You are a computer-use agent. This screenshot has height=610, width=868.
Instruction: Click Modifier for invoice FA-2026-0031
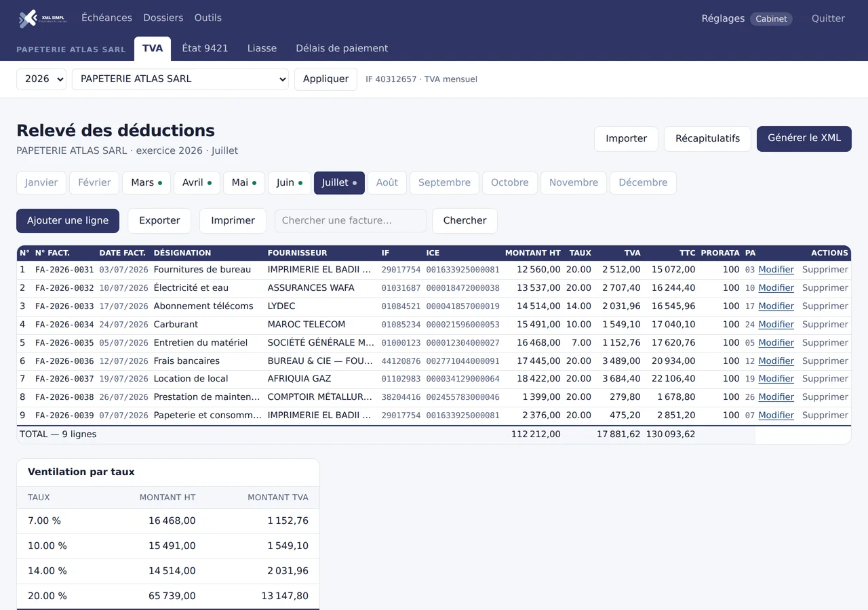click(776, 270)
